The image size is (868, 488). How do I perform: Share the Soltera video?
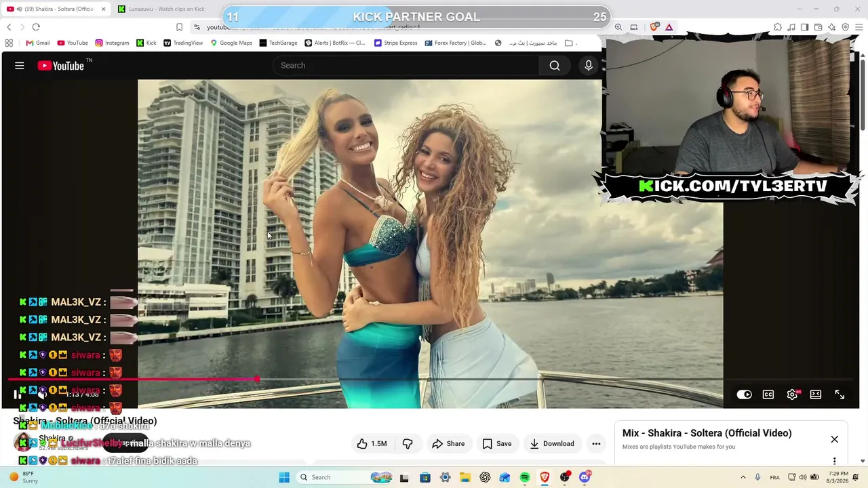click(448, 444)
